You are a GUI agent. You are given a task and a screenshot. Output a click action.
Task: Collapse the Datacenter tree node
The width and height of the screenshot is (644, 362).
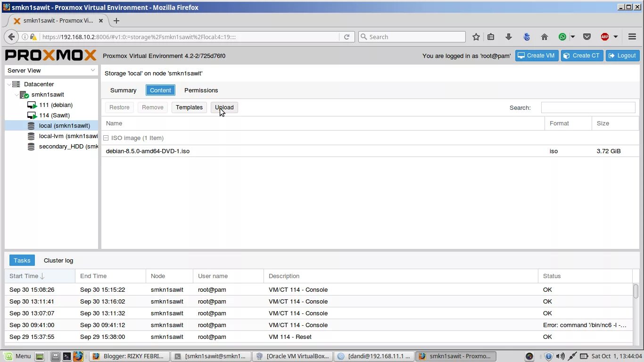(x=9, y=84)
